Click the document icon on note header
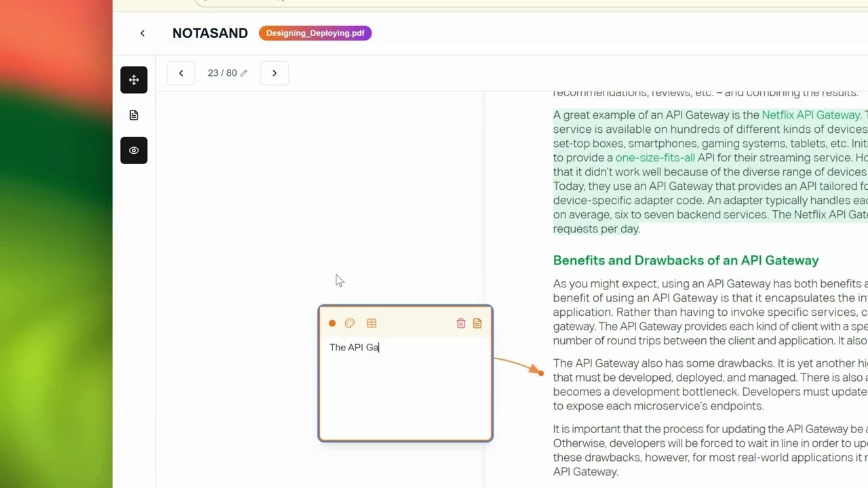 pos(477,323)
